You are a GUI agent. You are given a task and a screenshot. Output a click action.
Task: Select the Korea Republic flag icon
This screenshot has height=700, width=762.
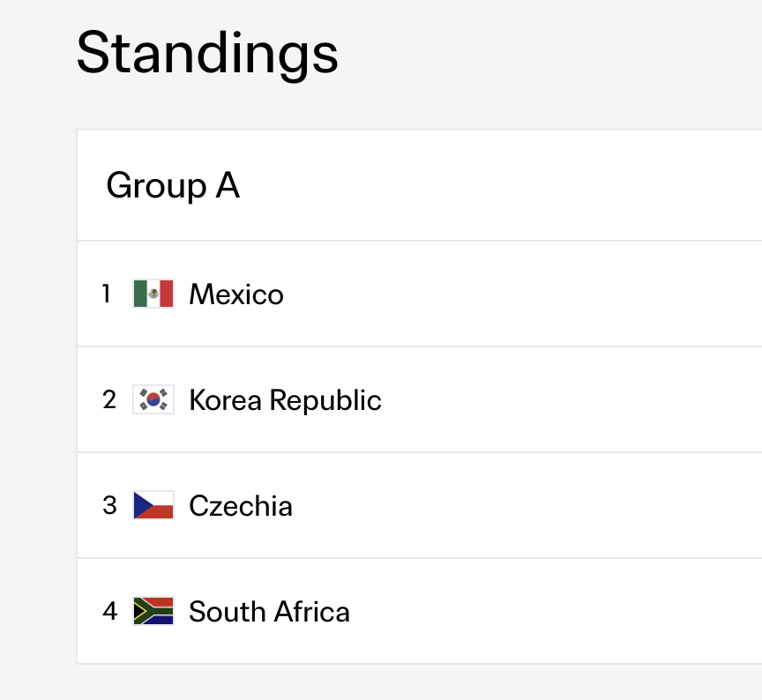pyautogui.click(x=153, y=399)
